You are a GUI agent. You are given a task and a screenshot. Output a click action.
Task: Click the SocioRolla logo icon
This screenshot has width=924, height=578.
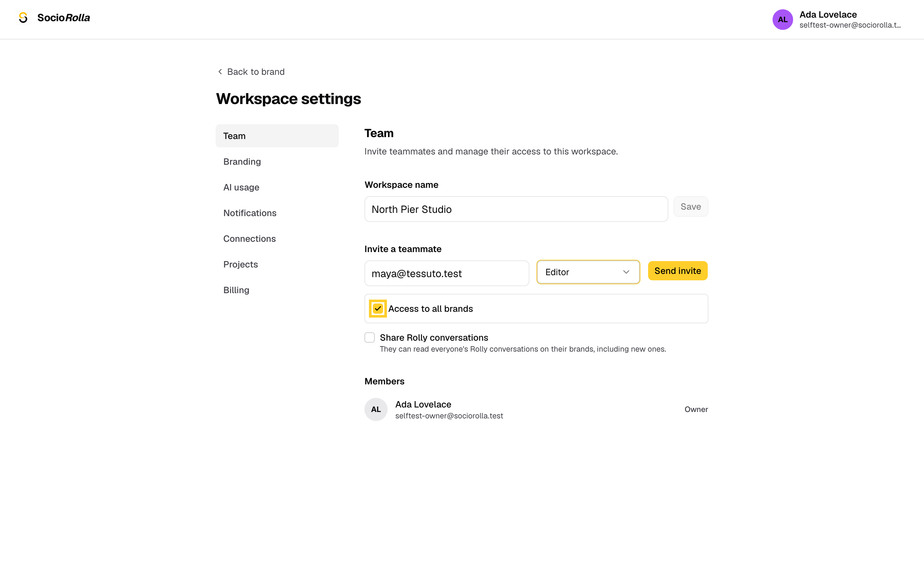coord(23,18)
